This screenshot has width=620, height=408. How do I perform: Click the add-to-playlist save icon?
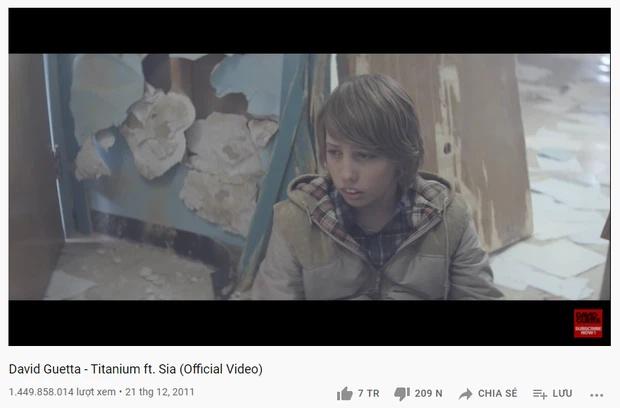click(540, 394)
